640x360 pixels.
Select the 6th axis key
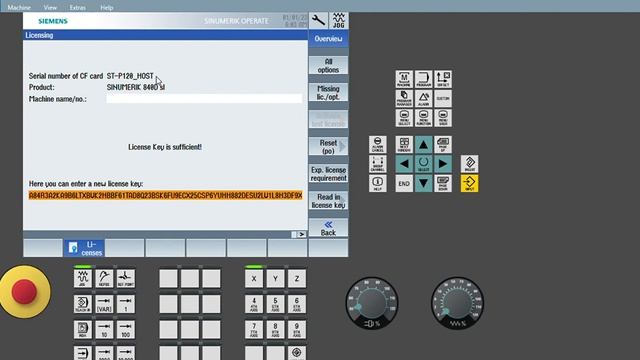(297, 304)
